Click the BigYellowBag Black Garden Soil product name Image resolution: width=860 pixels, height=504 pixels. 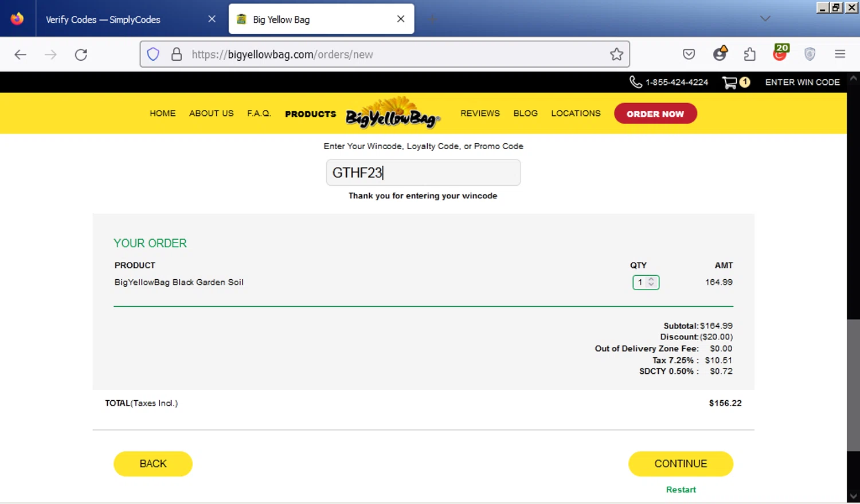coord(179,282)
